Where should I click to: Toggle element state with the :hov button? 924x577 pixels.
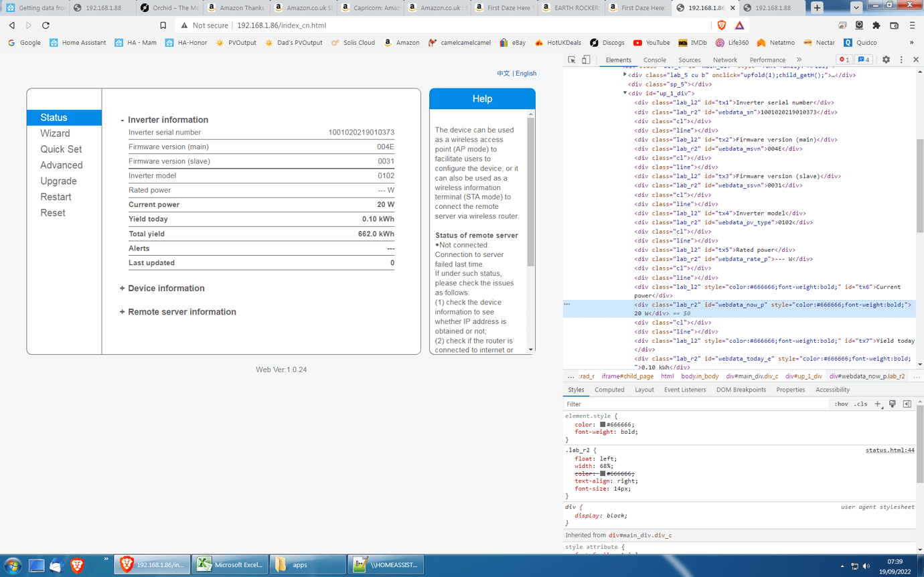[842, 404]
